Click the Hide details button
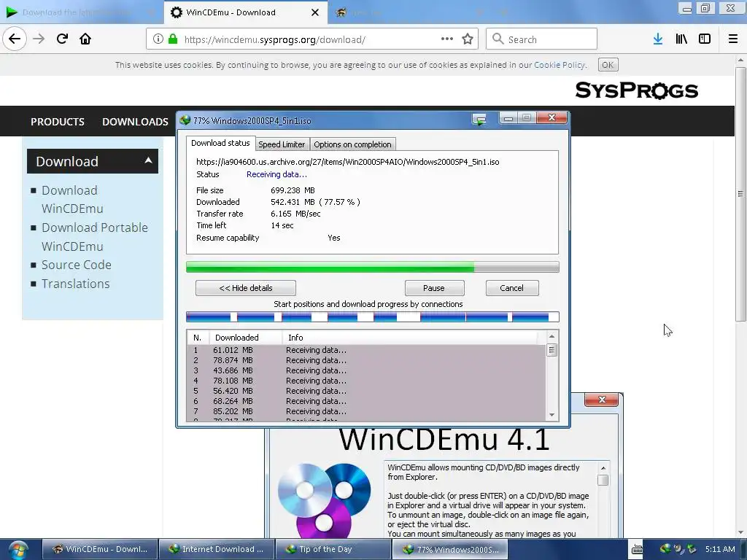 [x=246, y=288]
